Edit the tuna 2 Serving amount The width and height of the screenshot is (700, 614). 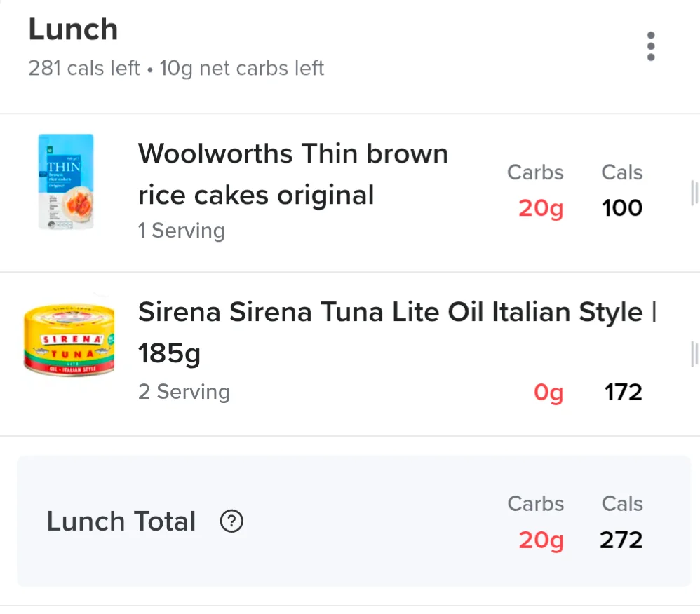(x=184, y=392)
